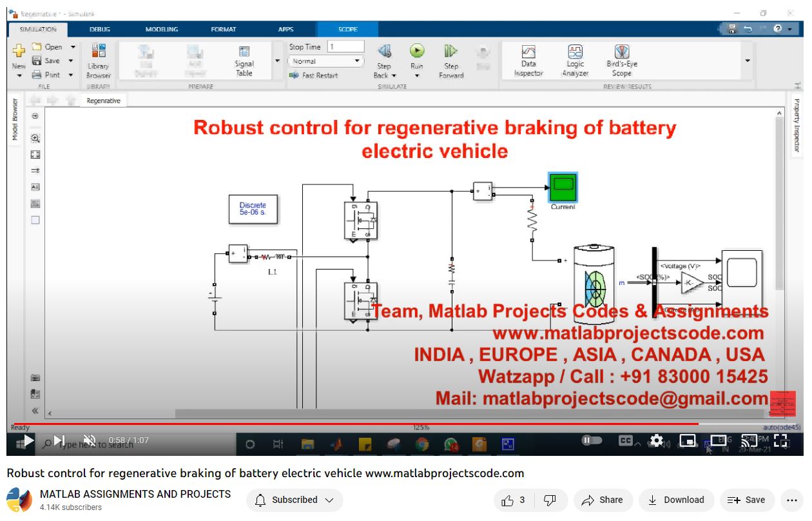
Task: Switch to the APPS tab
Action: (x=285, y=29)
